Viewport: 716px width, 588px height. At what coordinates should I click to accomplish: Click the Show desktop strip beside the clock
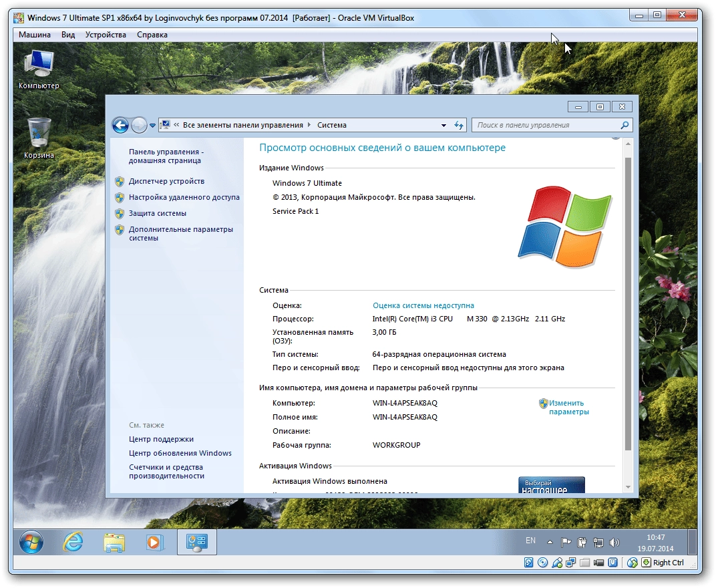(x=692, y=543)
